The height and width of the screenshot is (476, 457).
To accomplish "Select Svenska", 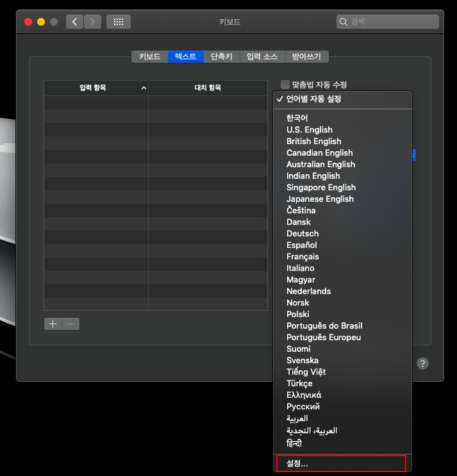I will pyautogui.click(x=342, y=360).
